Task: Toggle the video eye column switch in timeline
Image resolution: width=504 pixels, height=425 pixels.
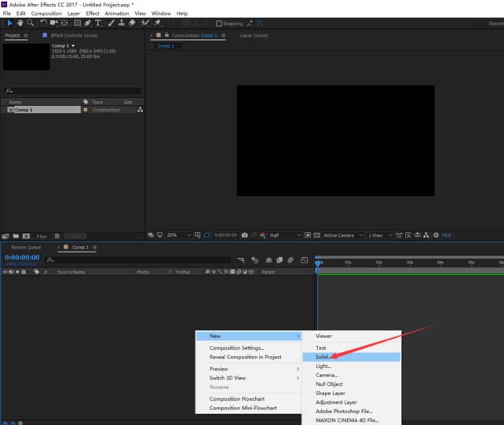Action: pos(5,272)
